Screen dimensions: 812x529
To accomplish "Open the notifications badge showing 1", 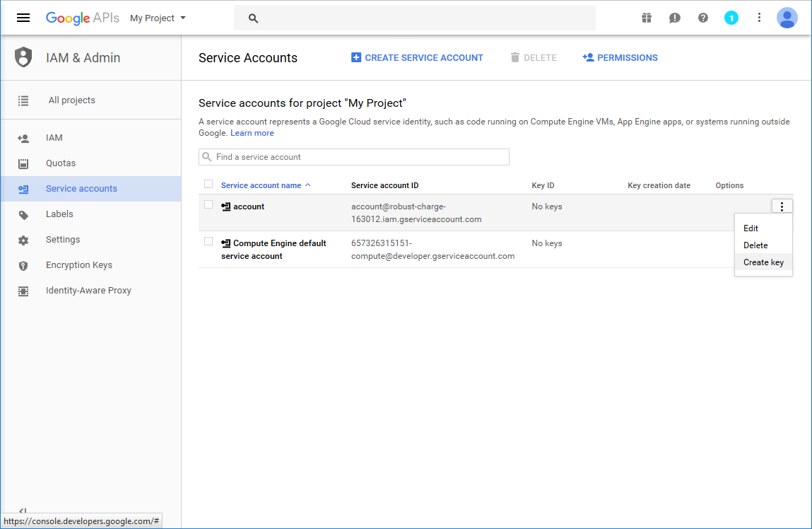I will (731, 18).
